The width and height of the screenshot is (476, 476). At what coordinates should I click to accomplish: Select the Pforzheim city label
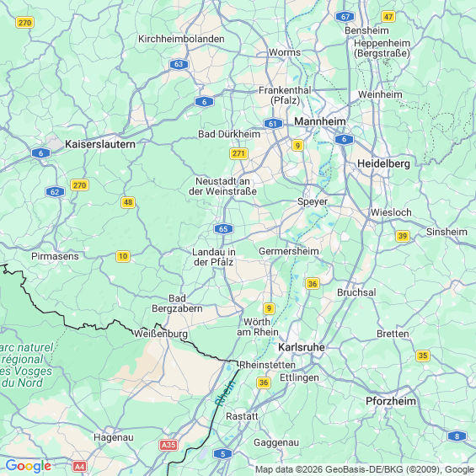[391, 401]
